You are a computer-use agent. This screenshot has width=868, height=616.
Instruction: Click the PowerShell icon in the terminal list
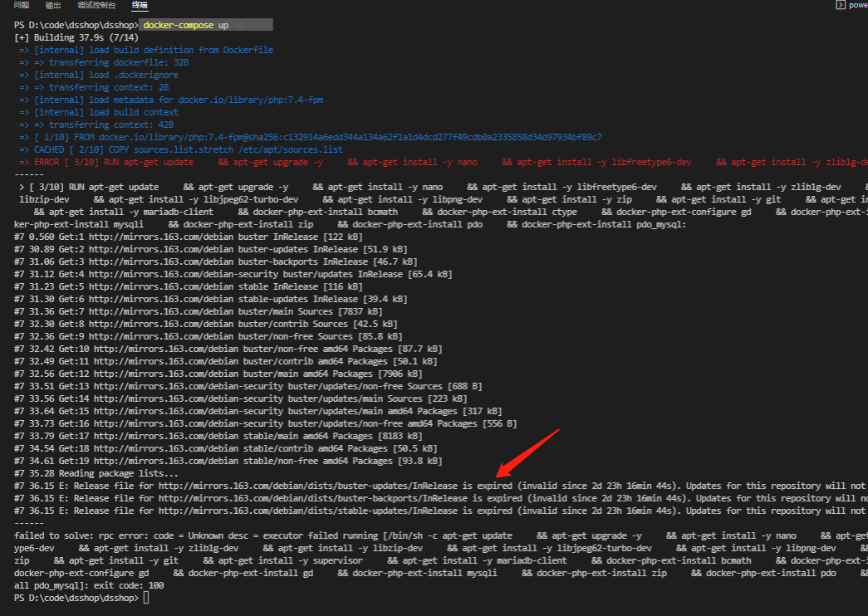(x=841, y=5)
